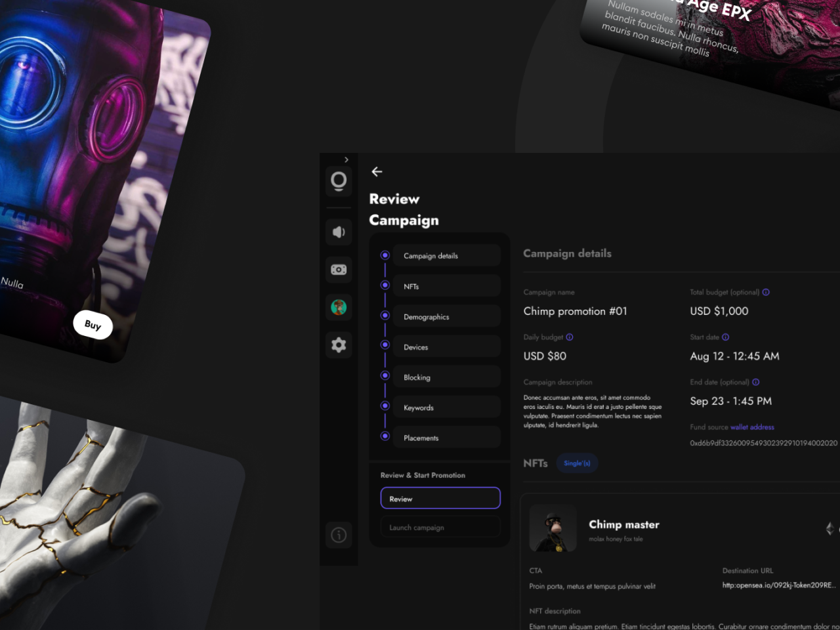
Task: Expand sidebar with the chevron arrow
Action: point(346,159)
